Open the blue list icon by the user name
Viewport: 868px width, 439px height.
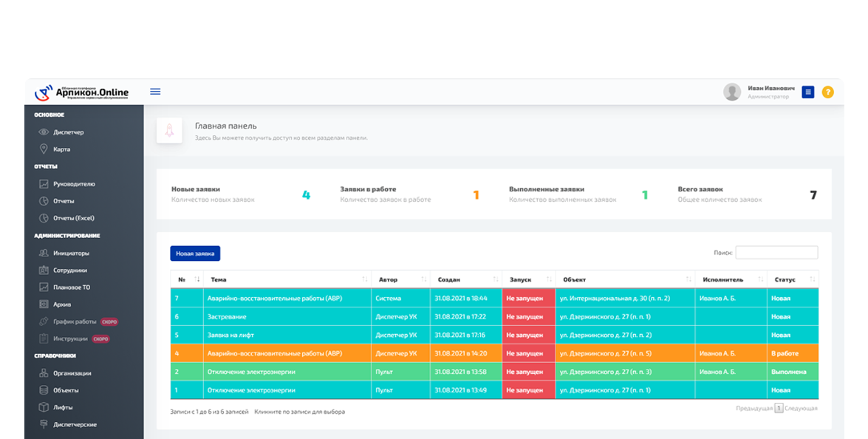(x=808, y=92)
